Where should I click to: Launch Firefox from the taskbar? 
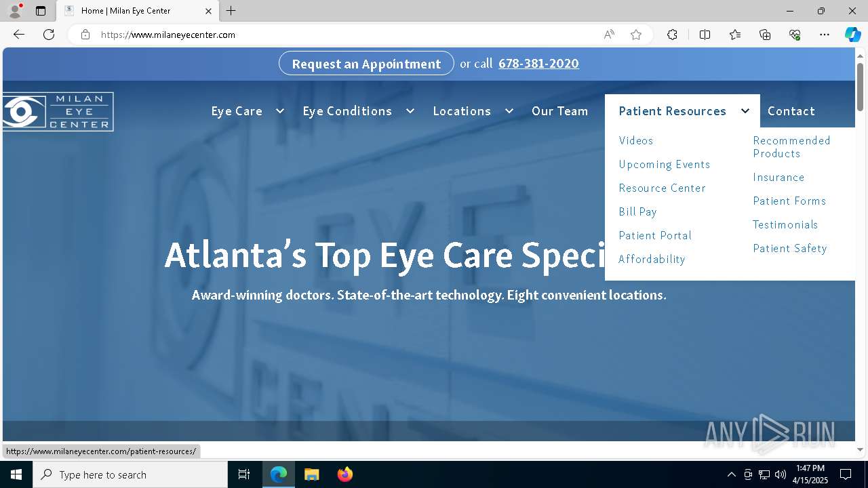coord(344,474)
